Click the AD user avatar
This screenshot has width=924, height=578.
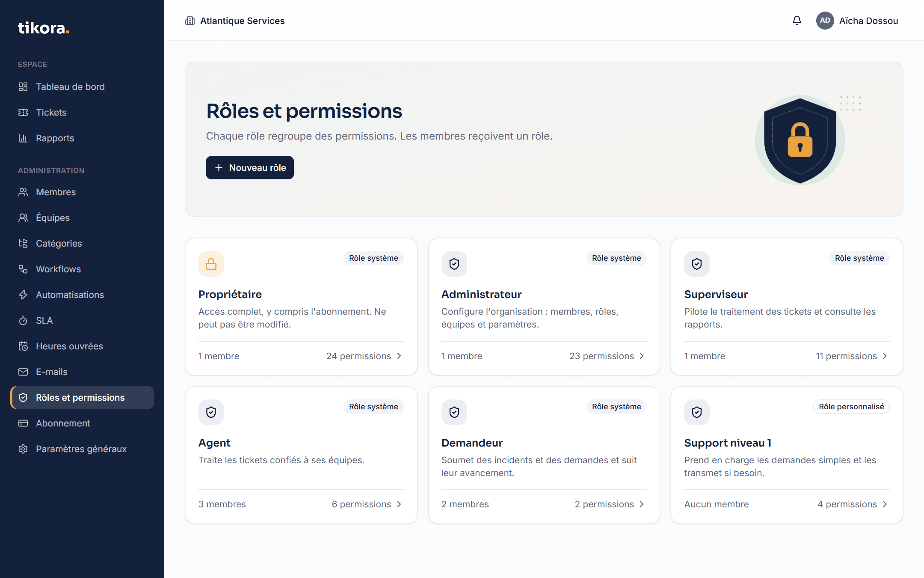tap(825, 21)
